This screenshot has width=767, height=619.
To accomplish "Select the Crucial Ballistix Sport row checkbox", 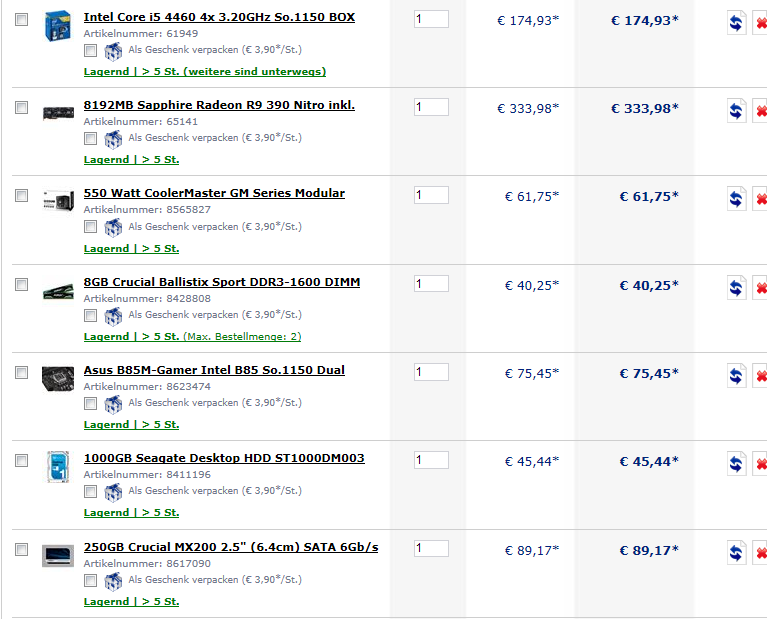I will [x=22, y=284].
